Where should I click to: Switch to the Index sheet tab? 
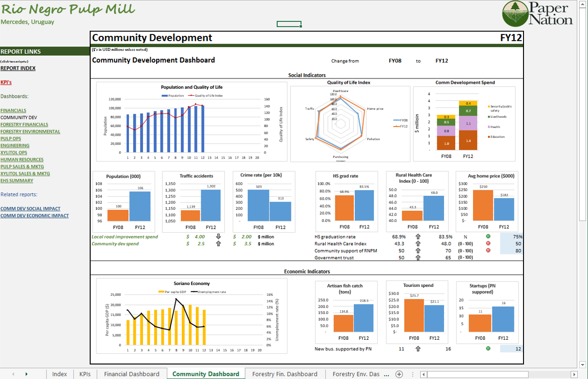tap(60, 374)
